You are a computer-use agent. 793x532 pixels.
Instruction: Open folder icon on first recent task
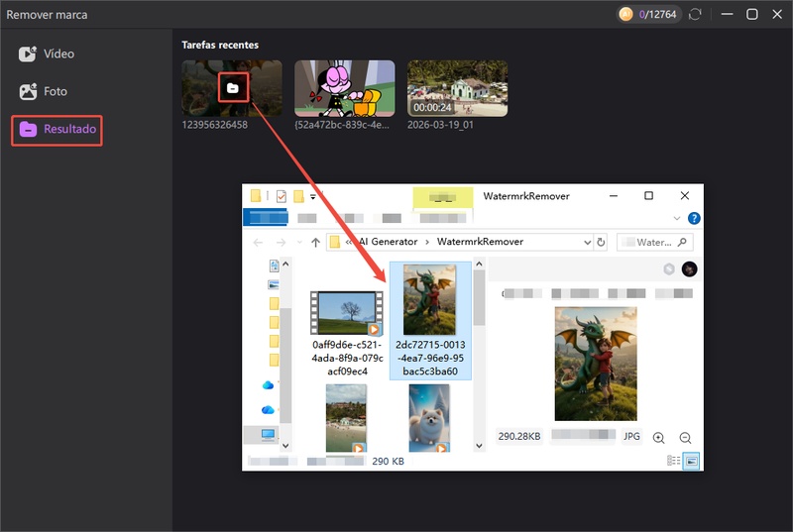coord(232,88)
